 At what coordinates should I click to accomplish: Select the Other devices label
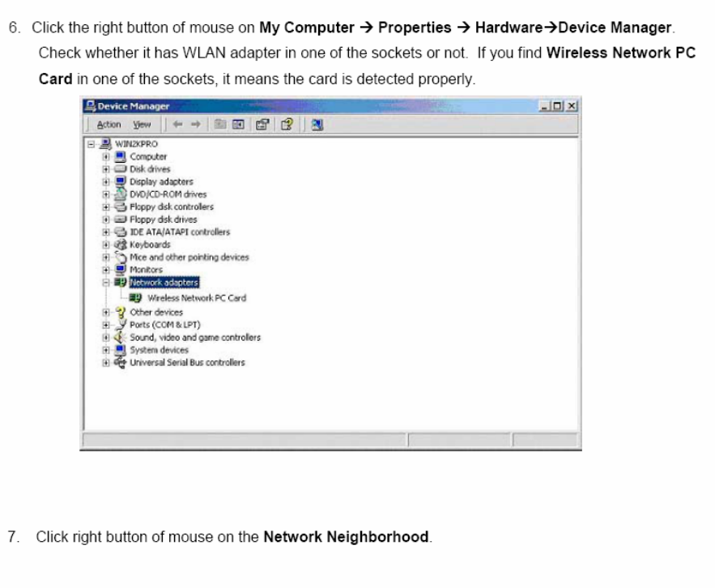click(156, 313)
